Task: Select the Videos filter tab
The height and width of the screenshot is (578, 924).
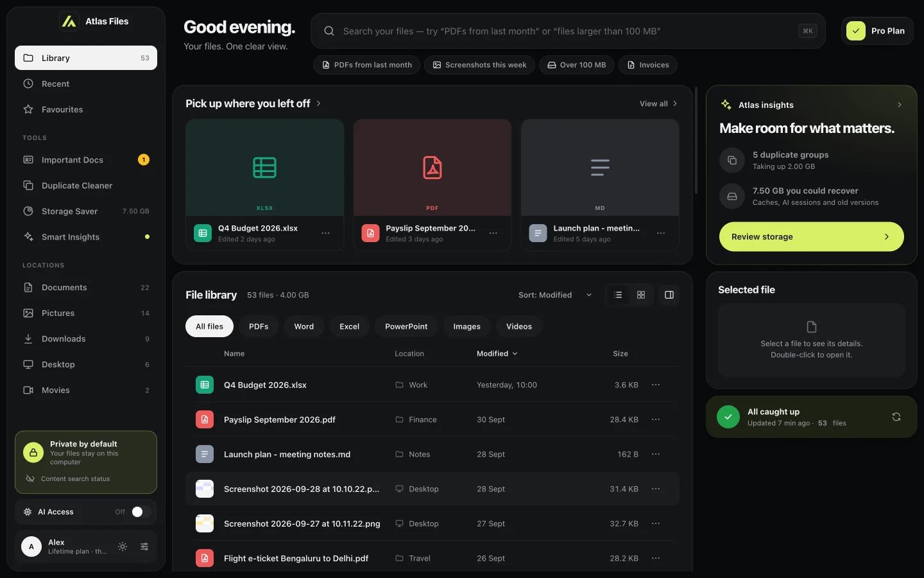Action: [x=519, y=326]
